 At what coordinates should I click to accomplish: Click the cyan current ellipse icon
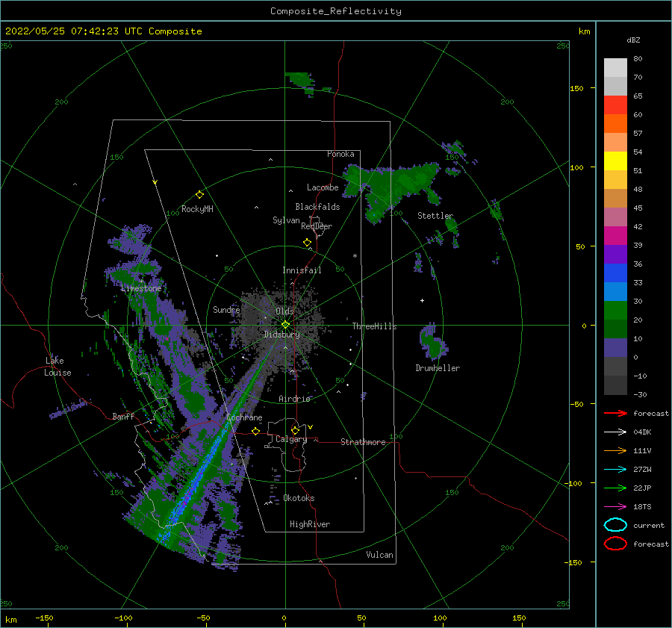click(615, 525)
